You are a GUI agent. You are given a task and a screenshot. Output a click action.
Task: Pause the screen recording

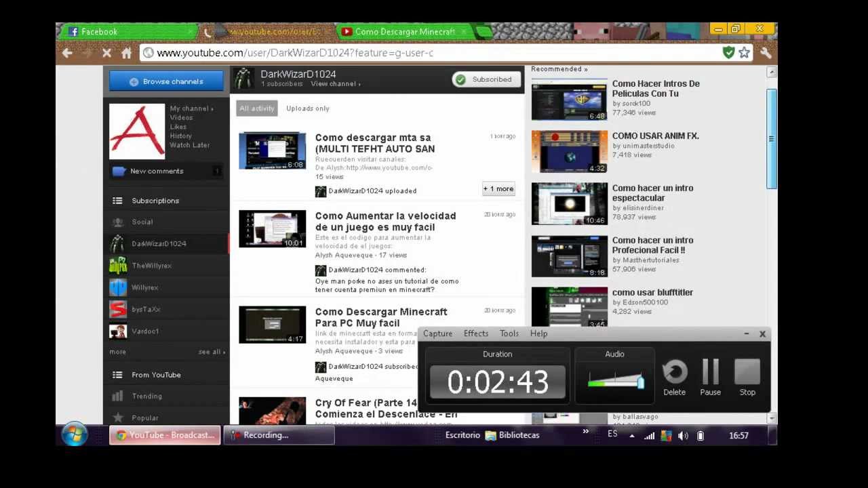point(710,378)
